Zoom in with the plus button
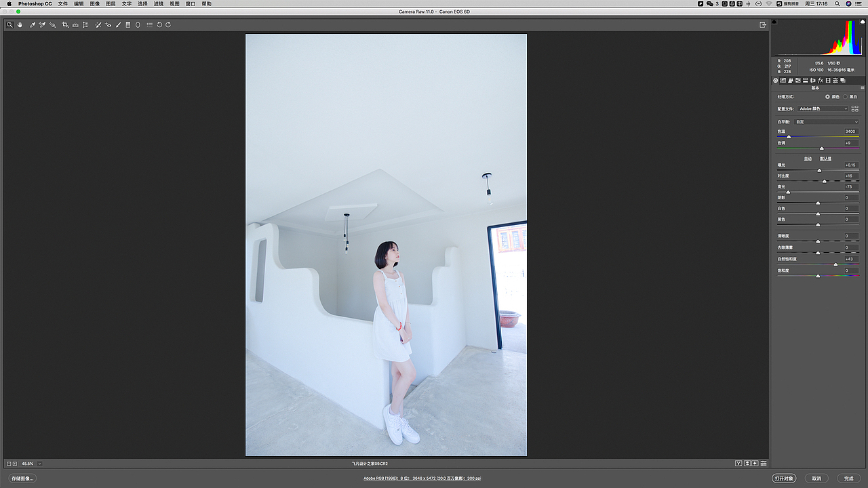The height and width of the screenshot is (488, 868). (15, 464)
